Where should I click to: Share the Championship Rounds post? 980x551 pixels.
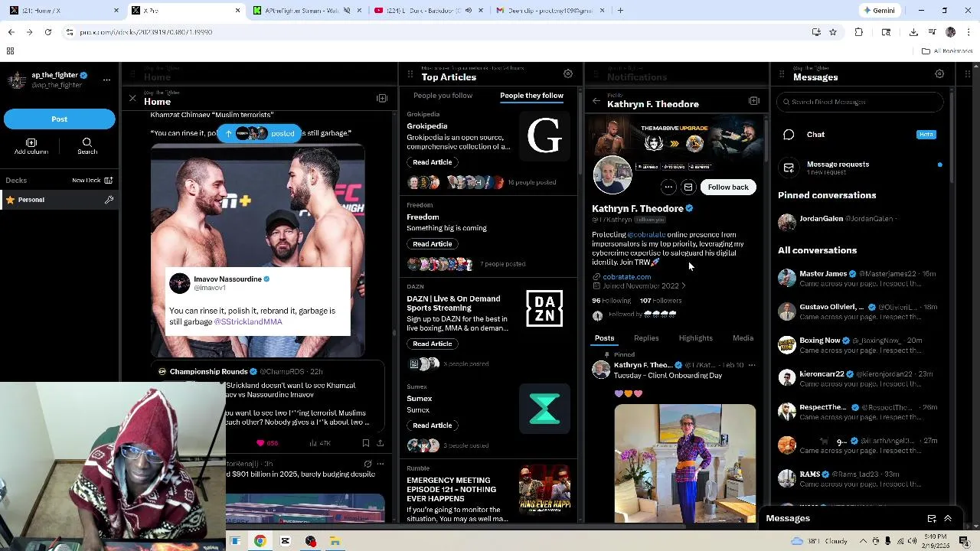380,443
